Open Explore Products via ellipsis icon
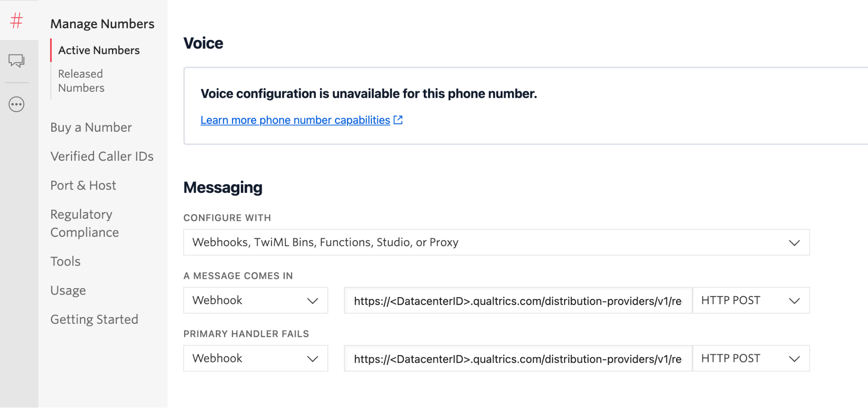 click(16, 104)
